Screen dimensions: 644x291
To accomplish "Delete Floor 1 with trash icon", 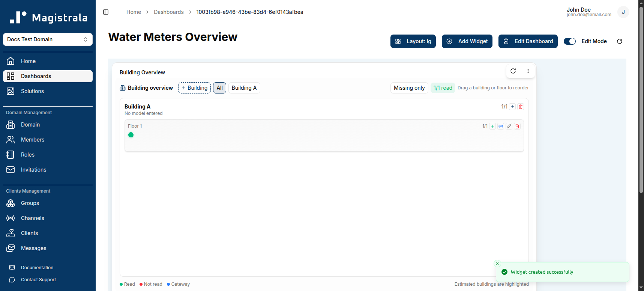I will tap(517, 126).
